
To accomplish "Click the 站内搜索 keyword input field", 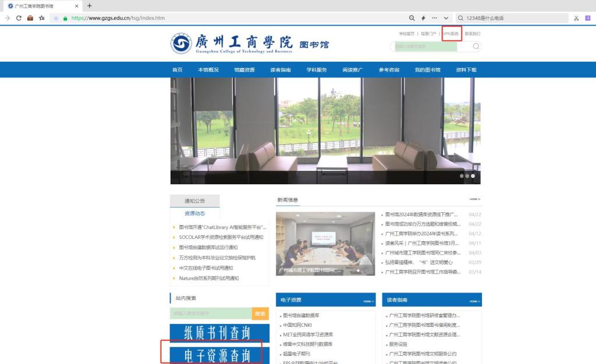I will click(x=211, y=314).
